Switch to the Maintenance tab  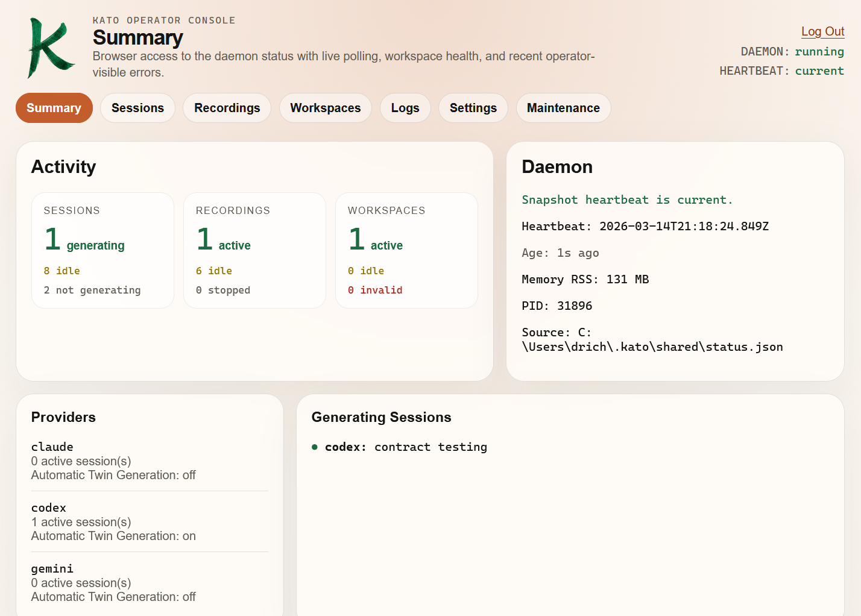[x=563, y=108]
